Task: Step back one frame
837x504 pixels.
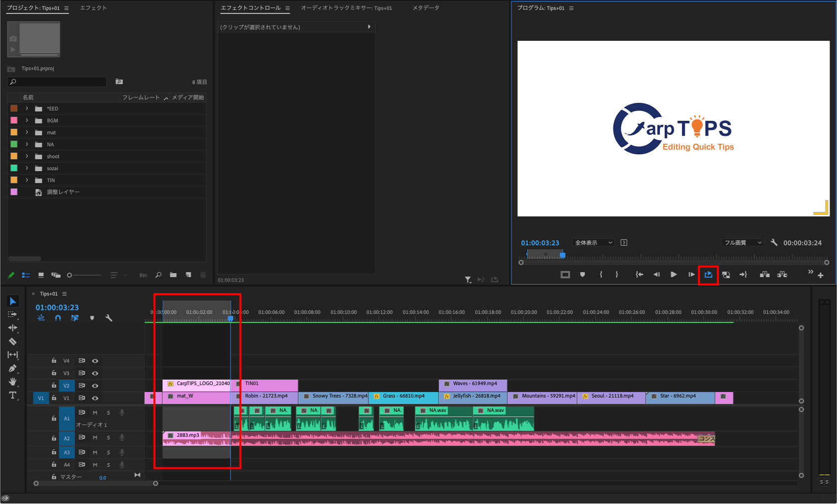Action: coord(656,275)
